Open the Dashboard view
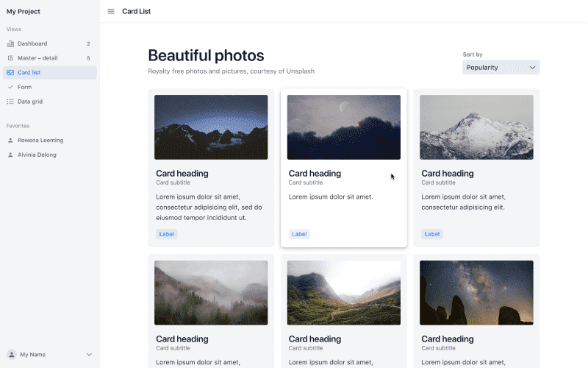 pyautogui.click(x=32, y=43)
